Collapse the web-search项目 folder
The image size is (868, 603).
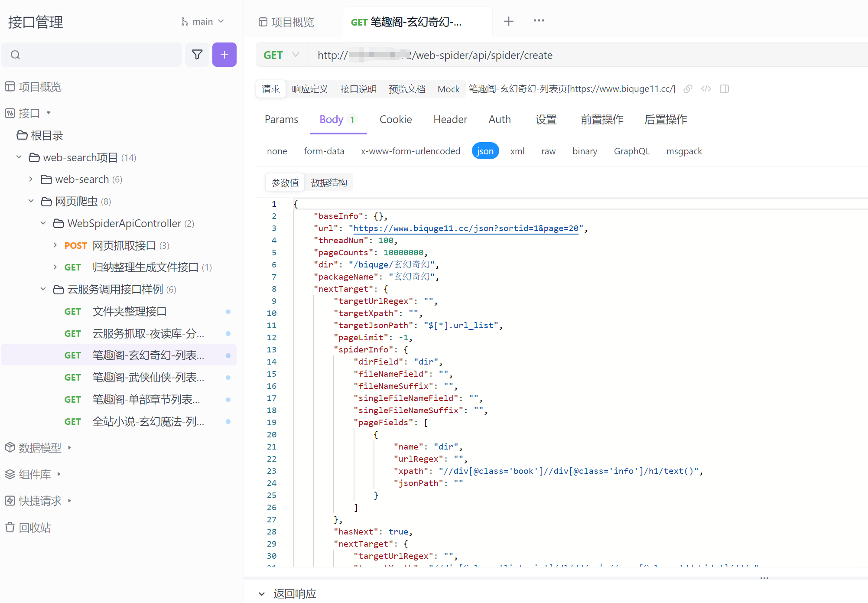19,157
